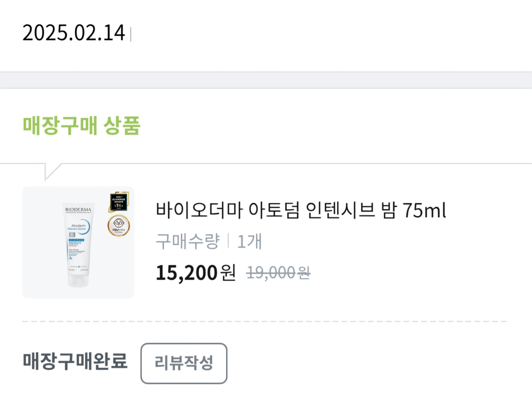Click the black Glowpick Awards badge

pos(119,202)
